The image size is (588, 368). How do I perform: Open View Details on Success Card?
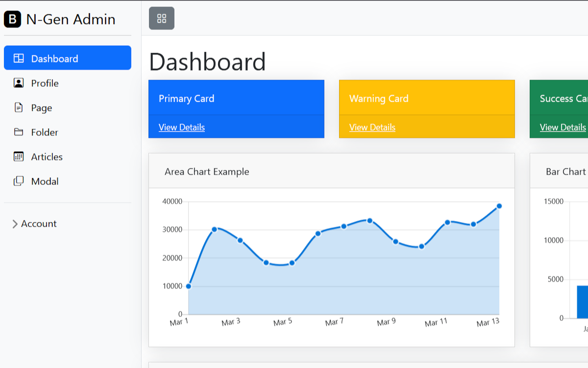coord(563,128)
